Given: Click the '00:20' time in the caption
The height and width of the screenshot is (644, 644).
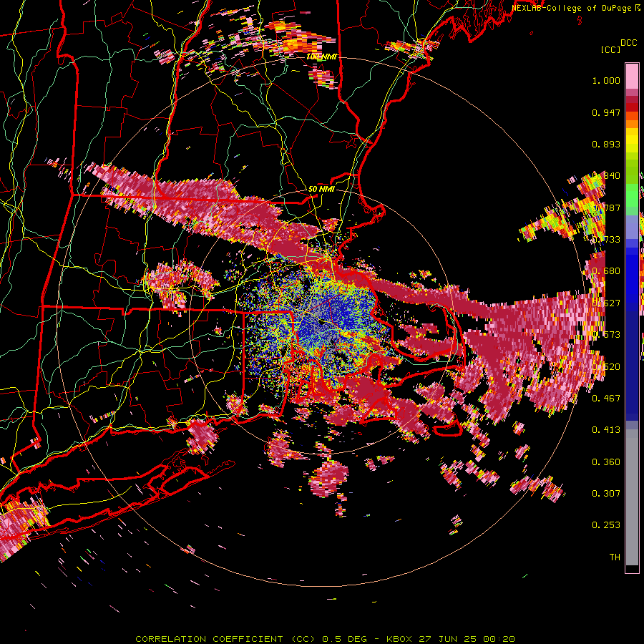Looking at the screenshot, I should click(499, 639).
